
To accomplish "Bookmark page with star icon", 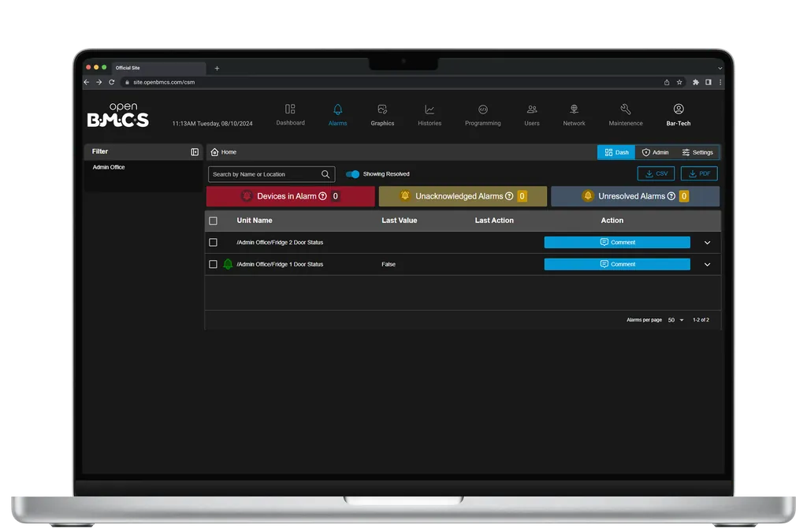I will coord(679,82).
